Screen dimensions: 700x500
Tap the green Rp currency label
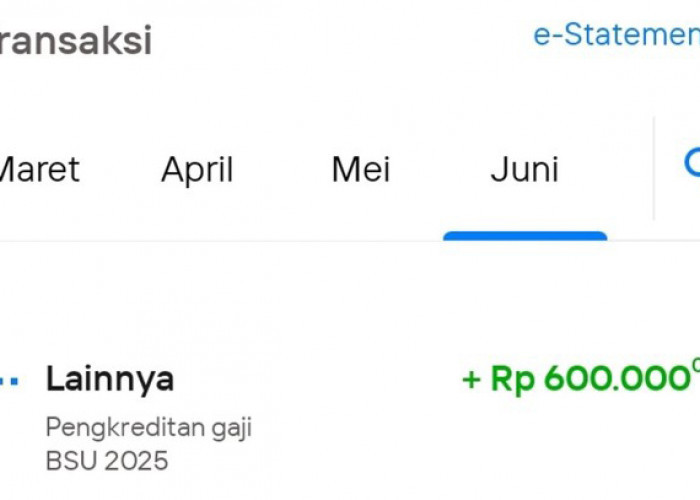point(512,380)
